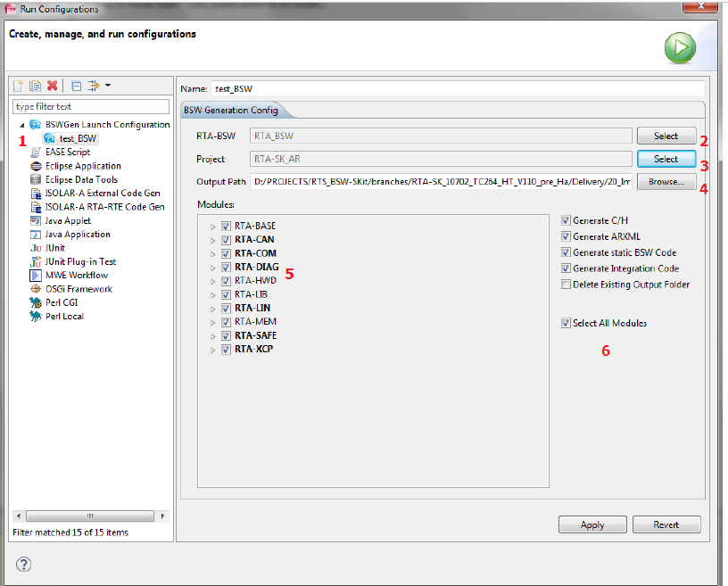728x586 pixels.
Task: Click the Duplicate configuration icon
Action: coord(36,86)
